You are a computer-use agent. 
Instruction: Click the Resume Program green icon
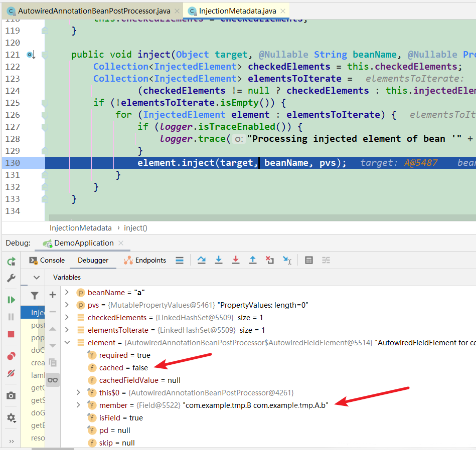(x=11, y=300)
